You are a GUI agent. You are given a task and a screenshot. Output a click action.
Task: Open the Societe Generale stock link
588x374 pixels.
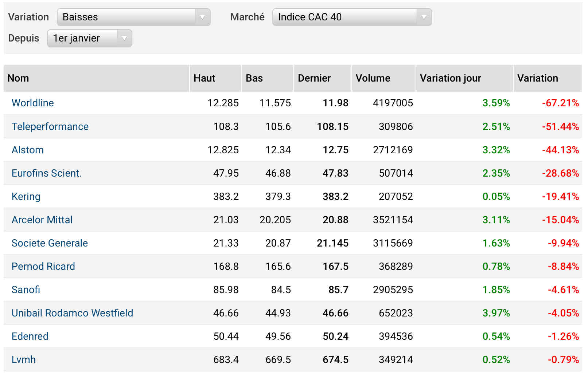click(50, 243)
